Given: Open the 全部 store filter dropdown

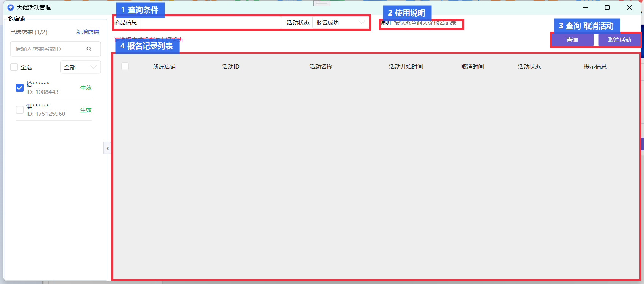Looking at the screenshot, I should tap(80, 67).
